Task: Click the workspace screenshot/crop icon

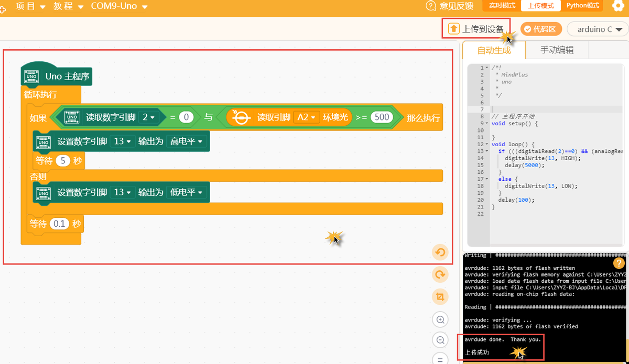Action: (x=440, y=297)
